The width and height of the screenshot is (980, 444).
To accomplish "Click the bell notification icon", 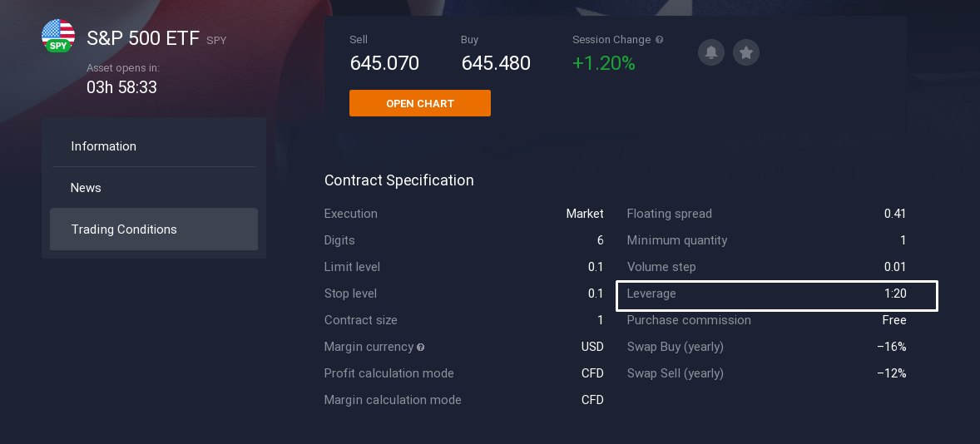I will [711, 52].
